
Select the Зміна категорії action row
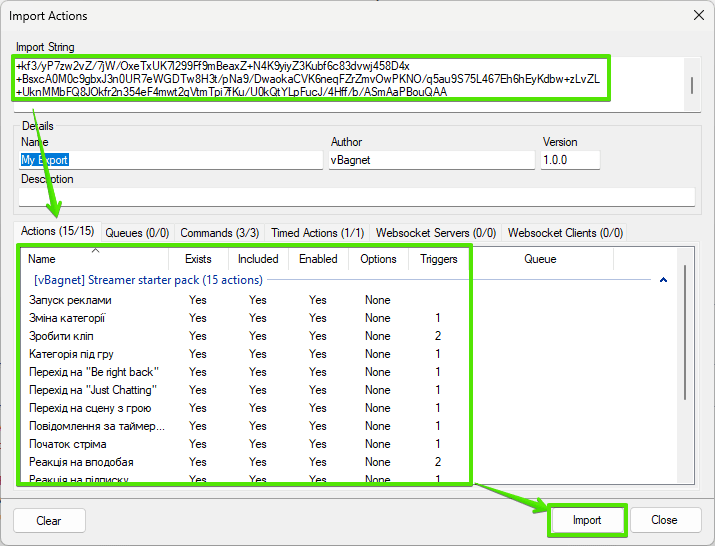click(x=349, y=318)
